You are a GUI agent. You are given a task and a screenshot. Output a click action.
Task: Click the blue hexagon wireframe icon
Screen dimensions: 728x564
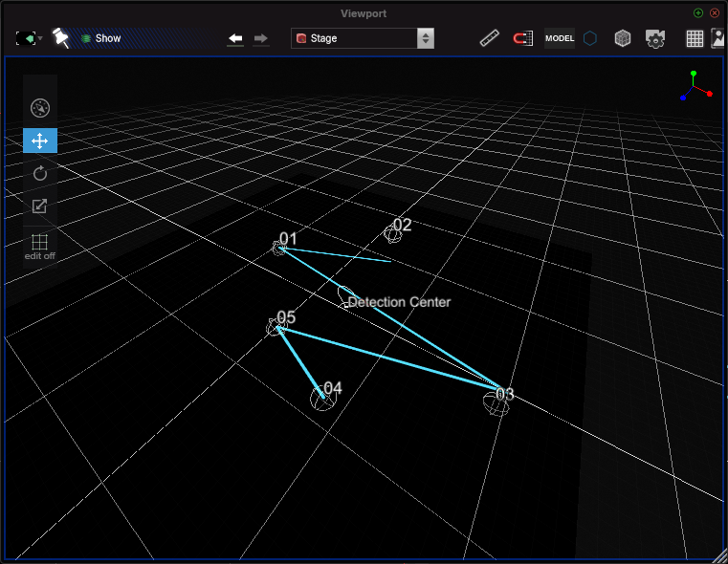[590, 38]
